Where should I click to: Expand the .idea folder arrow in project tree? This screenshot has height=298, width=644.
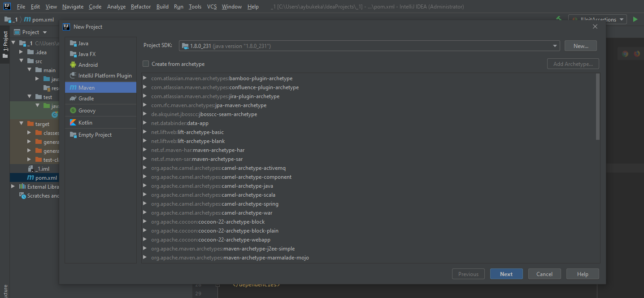21,52
